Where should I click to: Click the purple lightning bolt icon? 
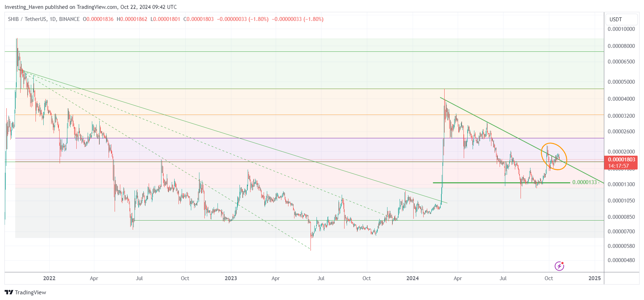tap(559, 266)
